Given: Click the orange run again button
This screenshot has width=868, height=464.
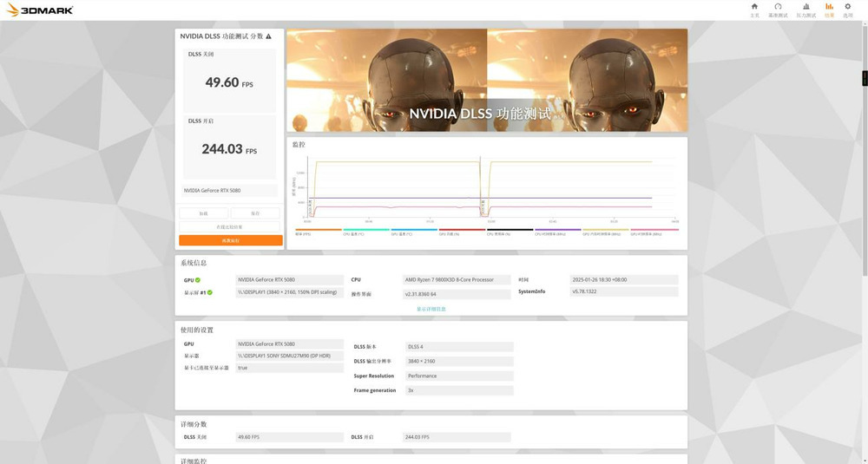Looking at the screenshot, I should [231, 240].
